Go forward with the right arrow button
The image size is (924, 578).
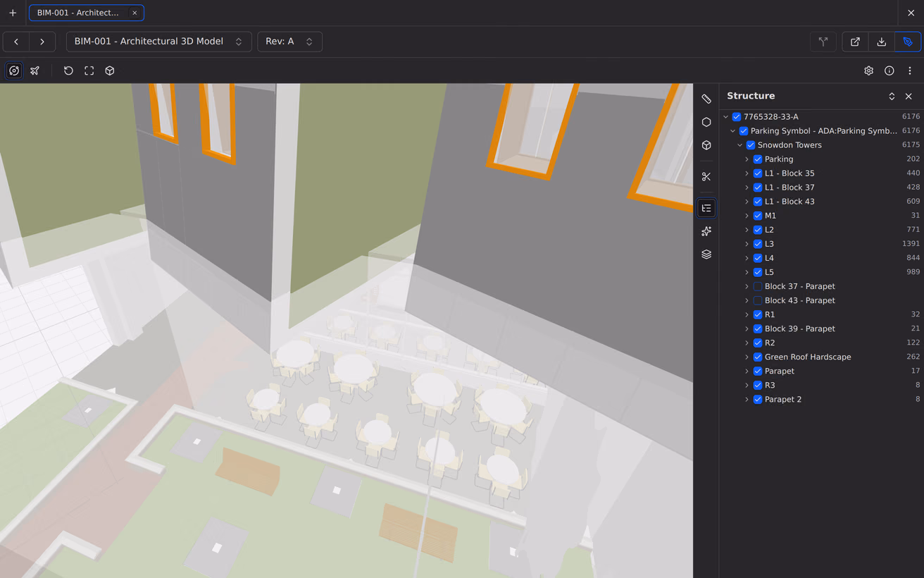42,42
